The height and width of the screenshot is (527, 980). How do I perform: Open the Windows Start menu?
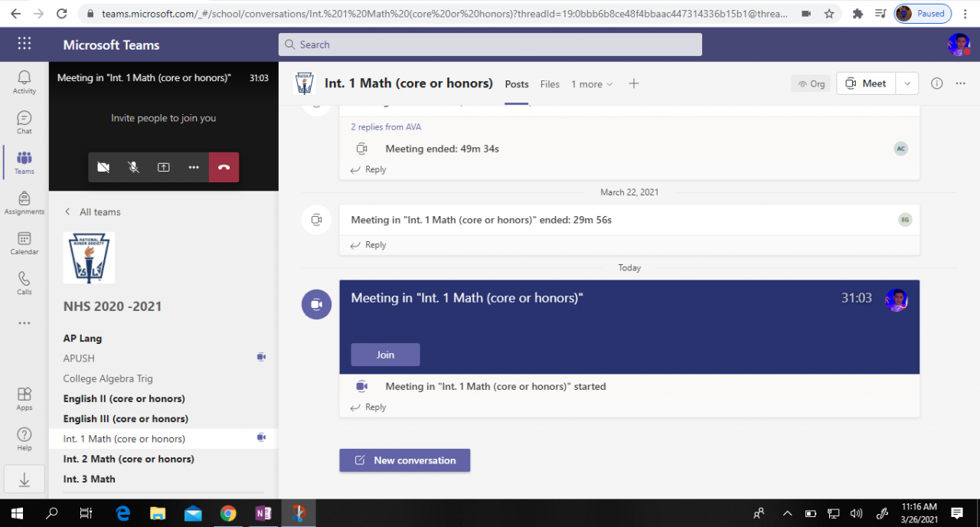point(16,513)
